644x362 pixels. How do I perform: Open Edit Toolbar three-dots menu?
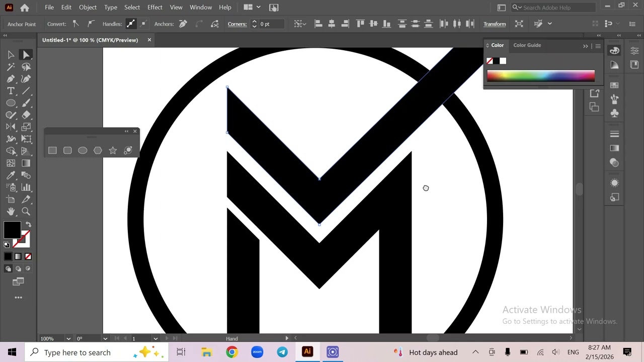tap(18, 298)
